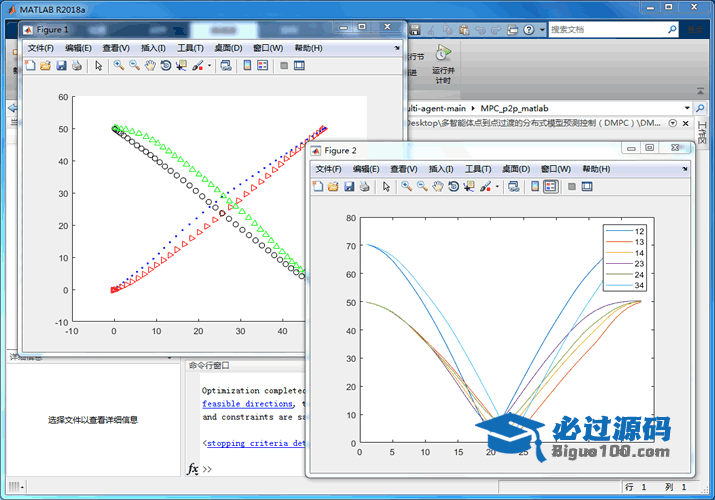Click the back arrow in MATLAB folder bar
Image resolution: width=715 pixels, height=500 pixels.
click(x=13, y=108)
